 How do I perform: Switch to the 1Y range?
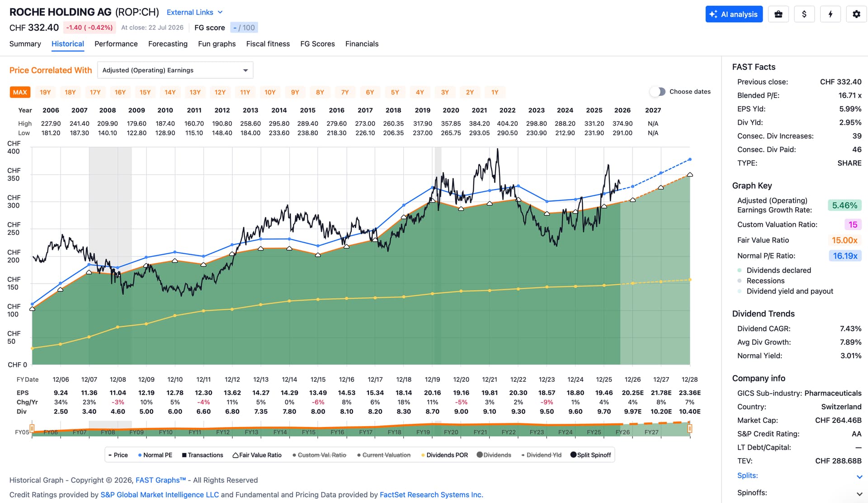tap(495, 92)
